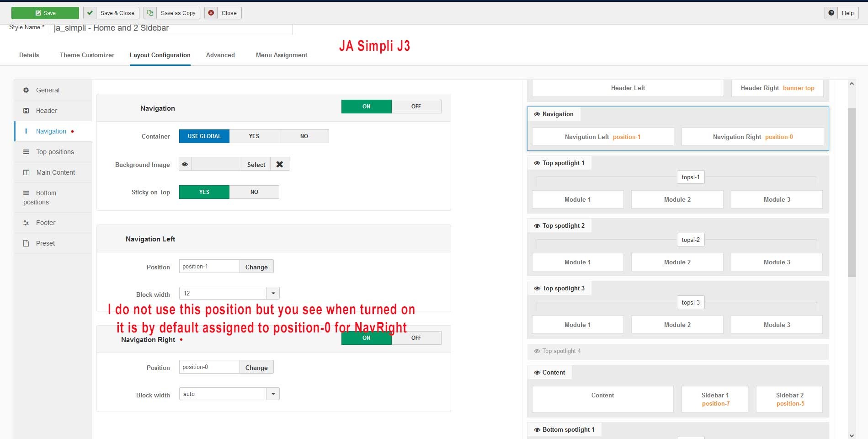The image size is (868, 439).
Task: Set Container to USE GLOBAL
Action: point(204,136)
